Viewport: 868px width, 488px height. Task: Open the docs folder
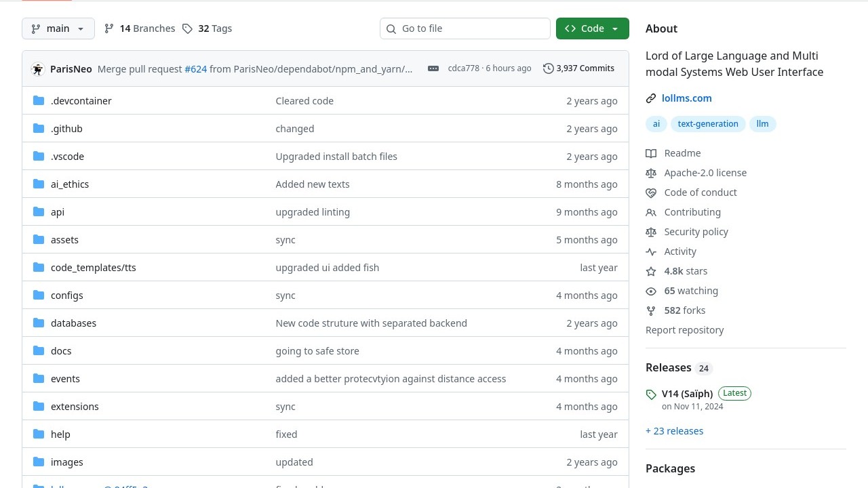pos(61,351)
